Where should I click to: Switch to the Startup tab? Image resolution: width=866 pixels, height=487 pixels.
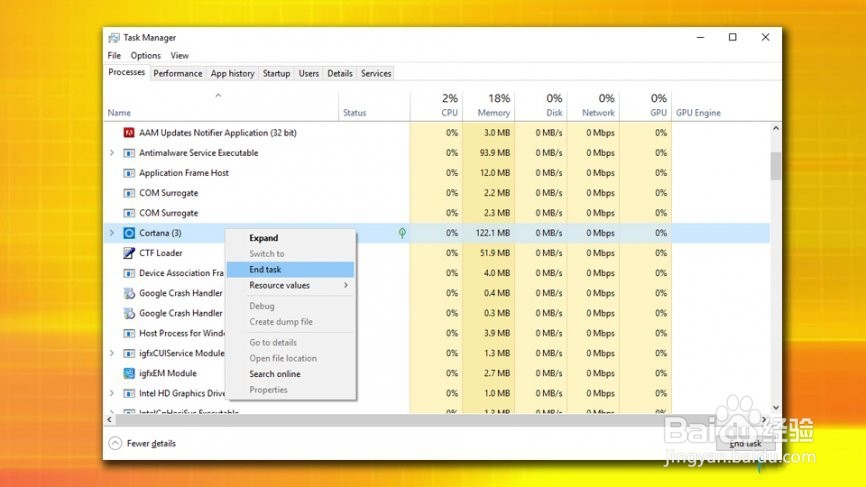(x=276, y=73)
